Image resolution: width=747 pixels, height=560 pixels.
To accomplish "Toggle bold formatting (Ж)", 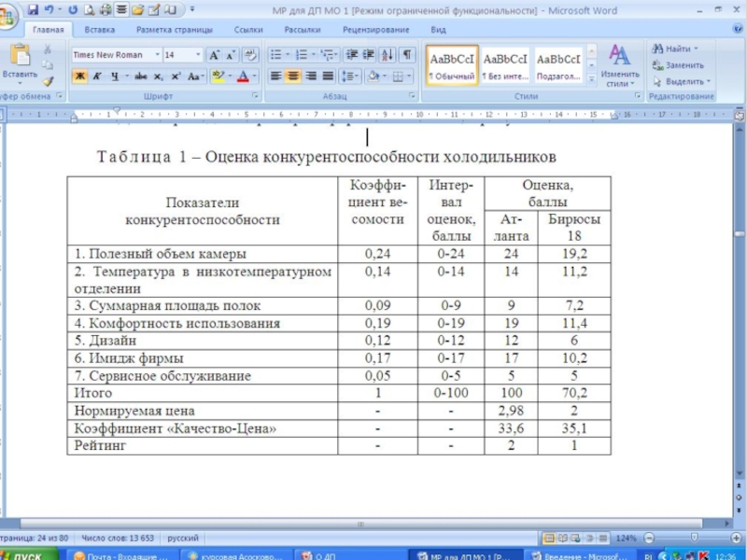I will 80,76.
